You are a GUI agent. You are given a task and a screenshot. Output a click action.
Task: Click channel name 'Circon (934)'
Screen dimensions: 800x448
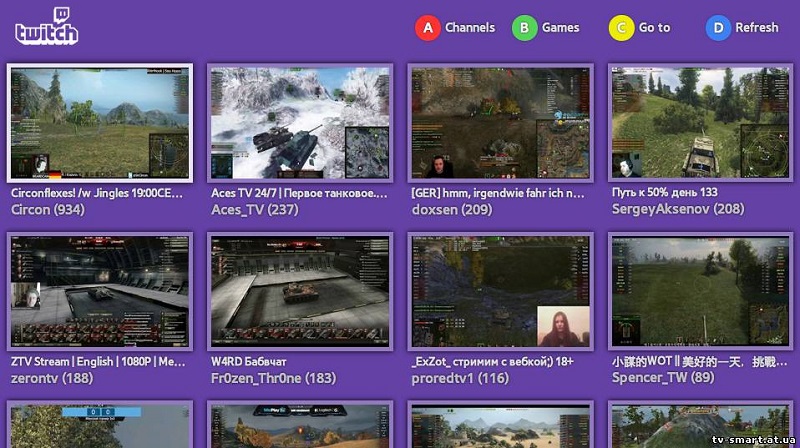pos(48,210)
